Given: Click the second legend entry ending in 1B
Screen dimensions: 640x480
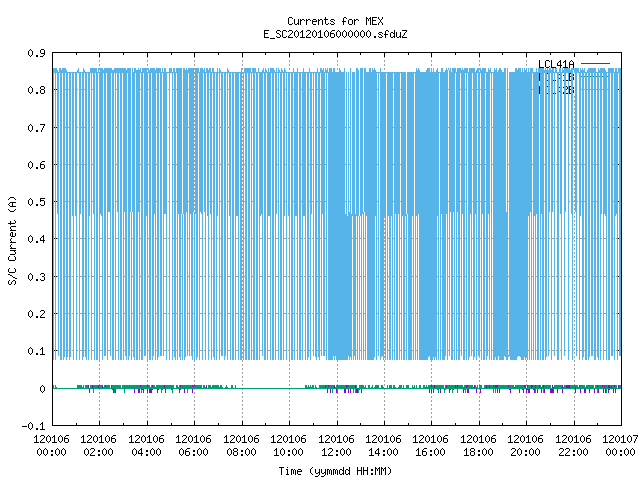Looking at the screenshot, I should click(x=556, y=77).
